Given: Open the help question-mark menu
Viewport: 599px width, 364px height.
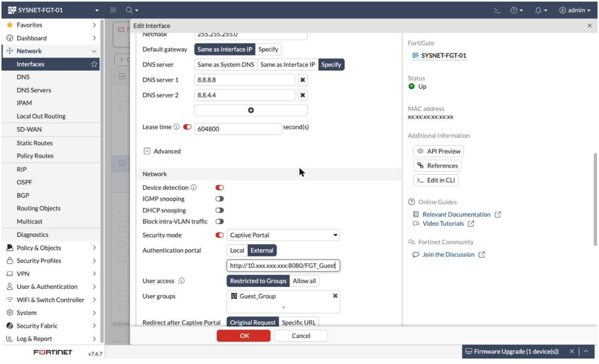Looking at the screenshot, I should click(517, 10).
